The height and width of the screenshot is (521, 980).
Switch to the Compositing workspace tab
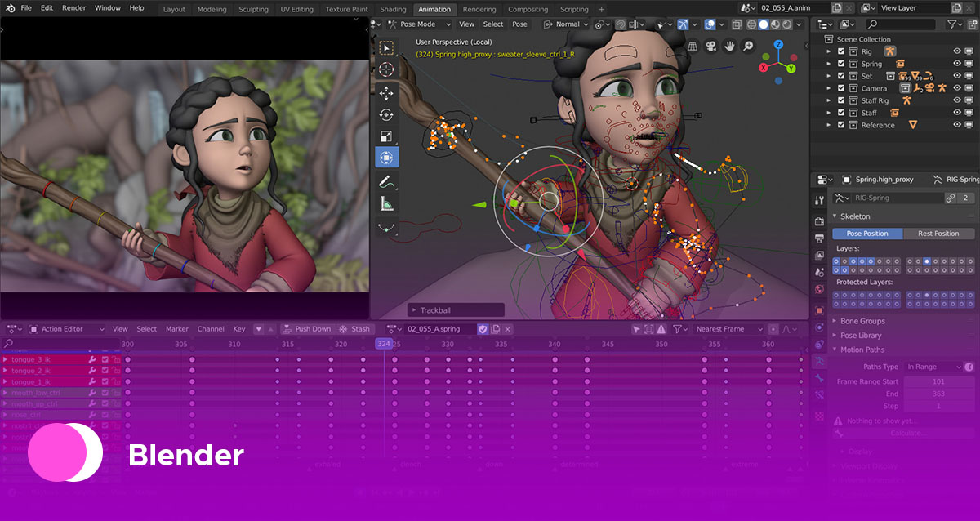click(x=528, y=9)
